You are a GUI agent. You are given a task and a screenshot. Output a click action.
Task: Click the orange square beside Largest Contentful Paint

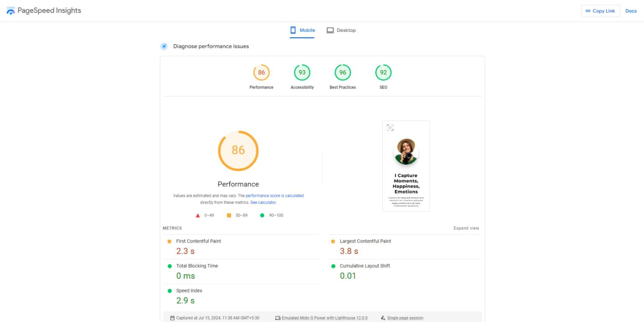pyautogui.click(x=333, y=241)
